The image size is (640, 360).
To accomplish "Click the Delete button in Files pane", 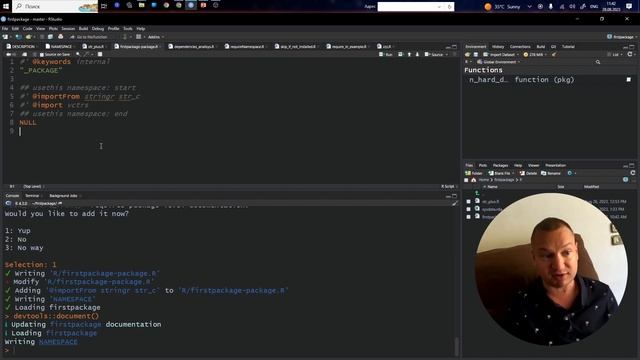I will pyautogui.click(x=528, y=173).
